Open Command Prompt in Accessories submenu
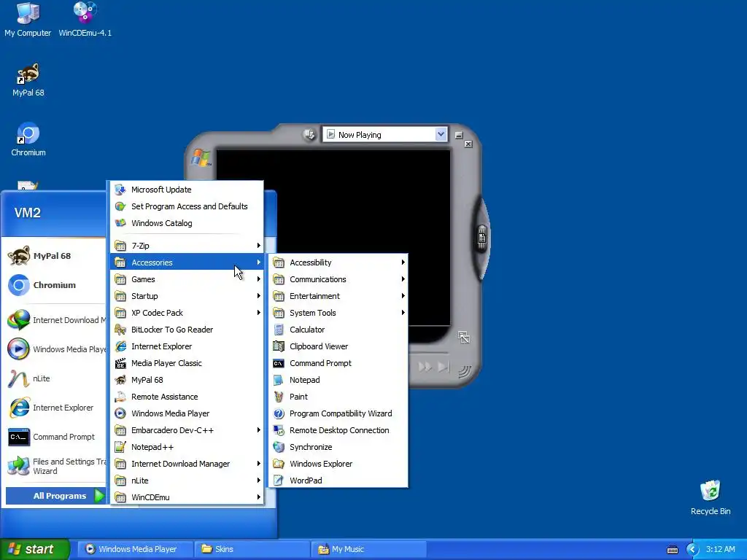The width and height of the screenshot is (747, 560). pos(338,363)
